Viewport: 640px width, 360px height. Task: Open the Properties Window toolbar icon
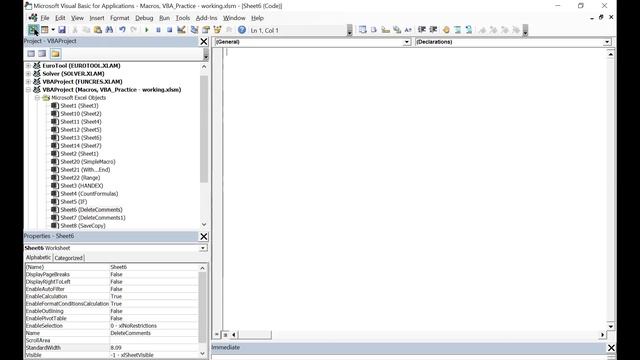[206, 30]
